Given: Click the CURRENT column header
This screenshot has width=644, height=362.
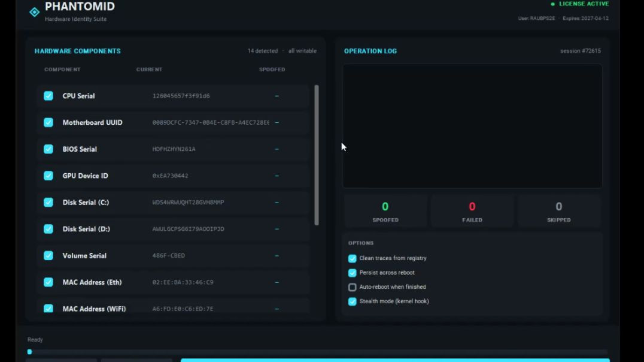Looking at the screenshot, I should (x=149, y=70).
